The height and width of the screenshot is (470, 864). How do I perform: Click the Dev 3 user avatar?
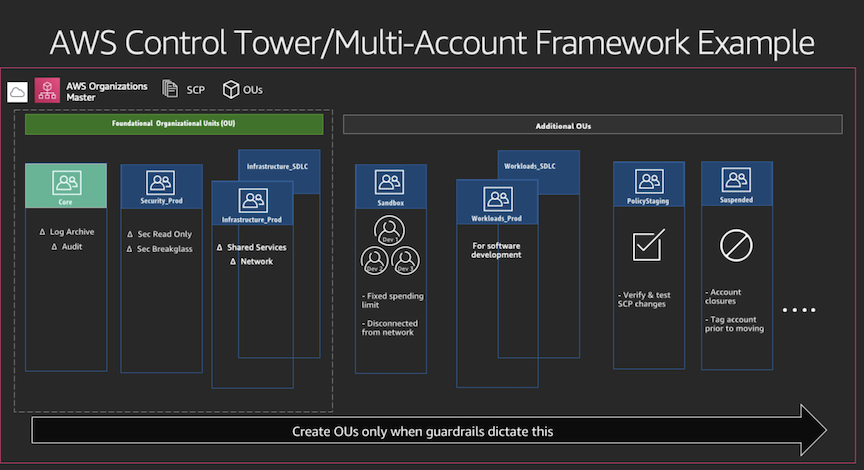(406, 260)
